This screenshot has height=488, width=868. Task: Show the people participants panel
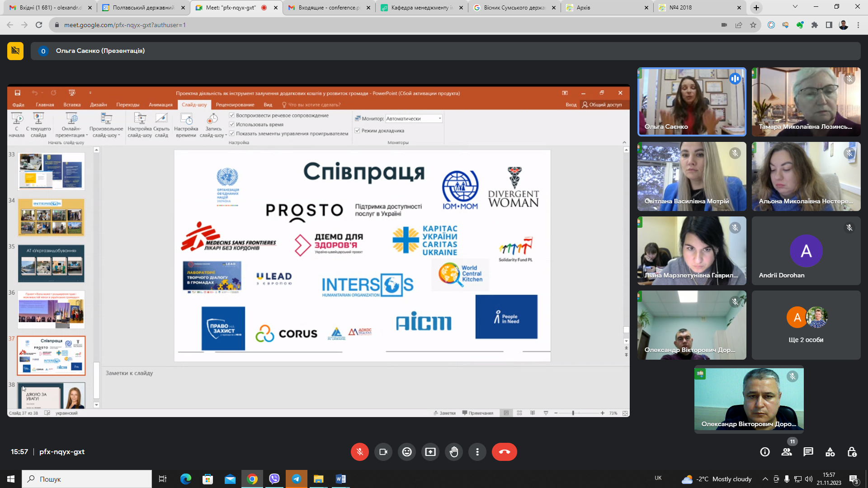point(787,452)
